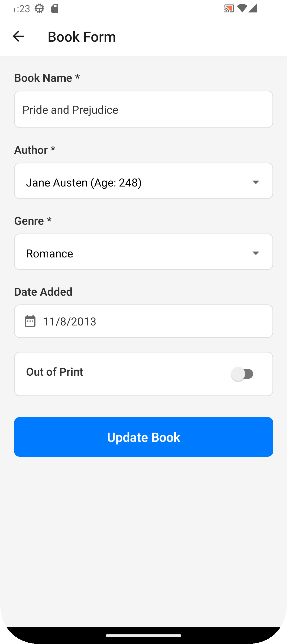Expand the Genre dropdown arrow
This screenshot has height=644, width=287.
click(256, 253)
